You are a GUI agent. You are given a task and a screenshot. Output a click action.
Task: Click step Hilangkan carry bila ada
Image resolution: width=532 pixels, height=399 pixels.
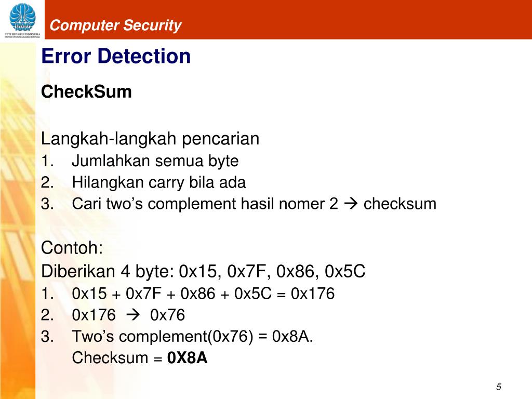pyautogui.click(x=158, y=182)
